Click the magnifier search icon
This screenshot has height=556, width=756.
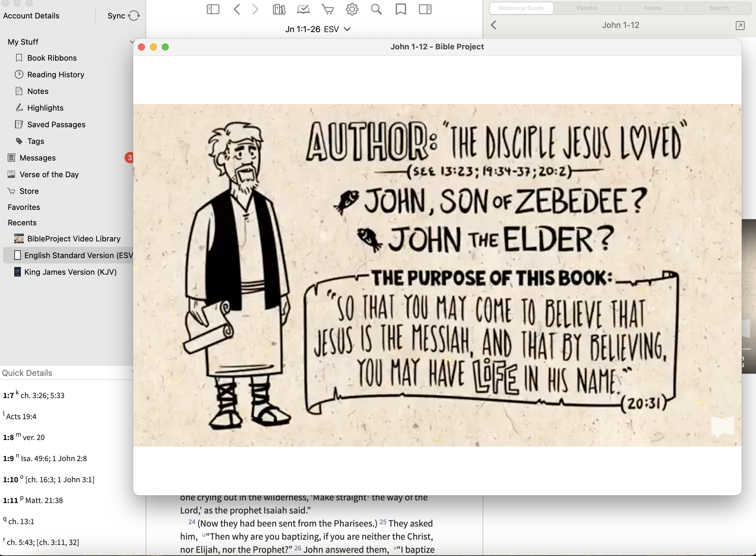tap(376, 9)
